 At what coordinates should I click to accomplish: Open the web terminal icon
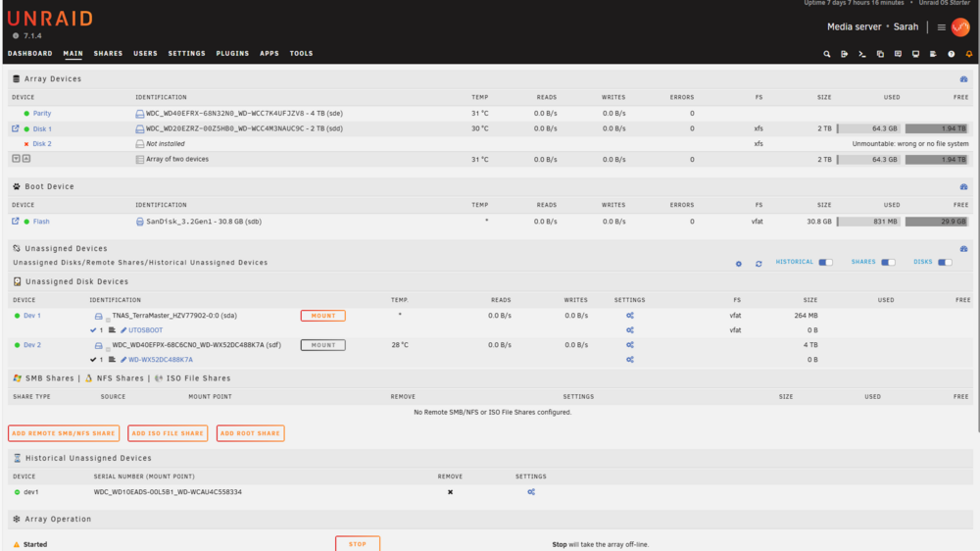pyautogui.click(x=861, y=54)
